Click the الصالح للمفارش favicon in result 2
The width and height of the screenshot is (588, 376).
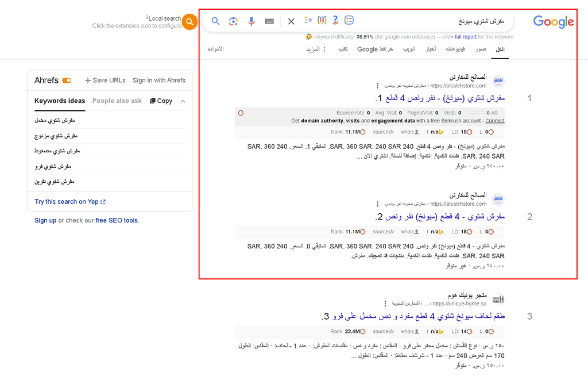(x=498, y=199)
